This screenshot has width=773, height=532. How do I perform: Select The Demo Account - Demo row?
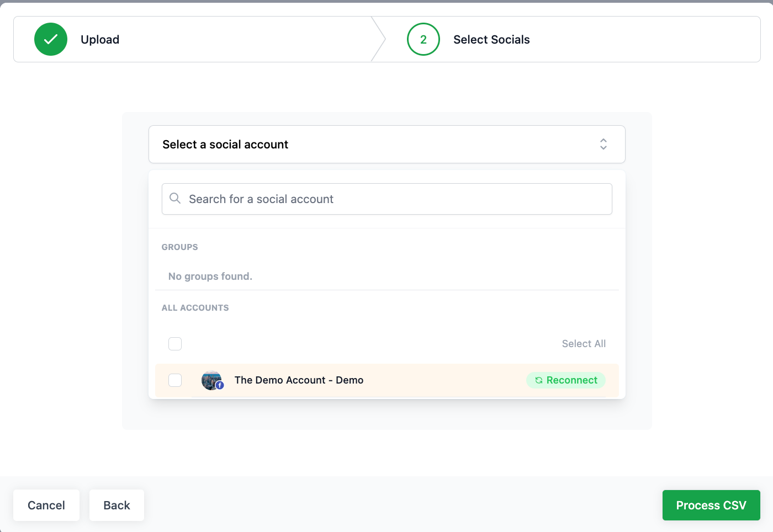pyautogui.click(x=387, y=380)
